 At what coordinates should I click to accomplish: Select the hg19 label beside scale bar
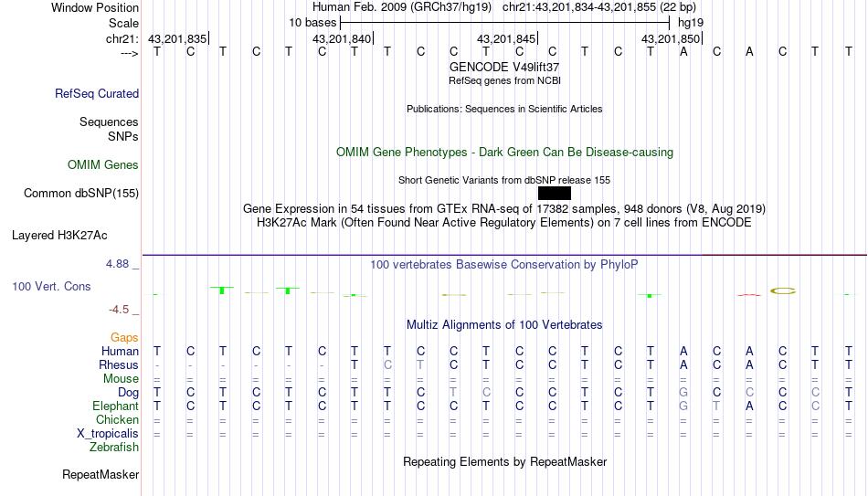tap(691, 23)
